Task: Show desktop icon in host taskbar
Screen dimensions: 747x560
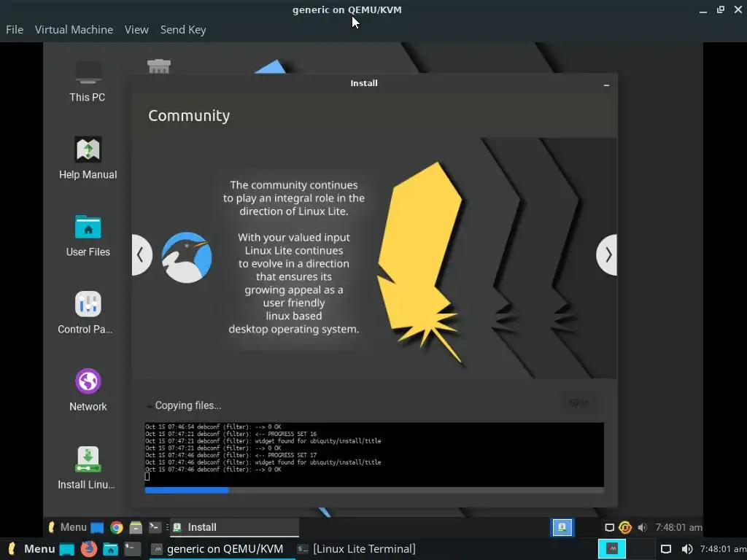Action: pyautogui.click(x=66, y=550)
